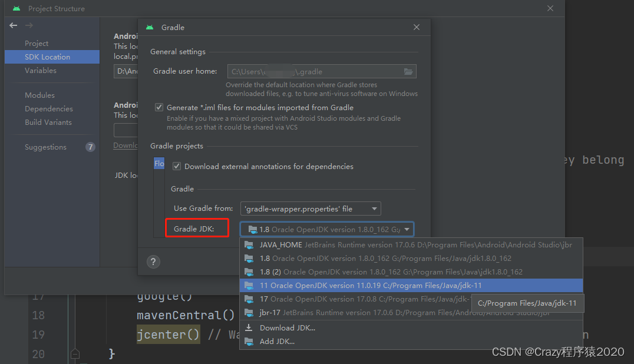Click the back arrow in Project Structure
634x364 pixels.
pyautogui.click(x=14, y=25)
